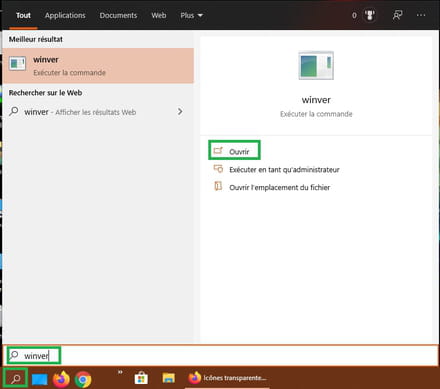Select the Documents tab

click(118, 15)
